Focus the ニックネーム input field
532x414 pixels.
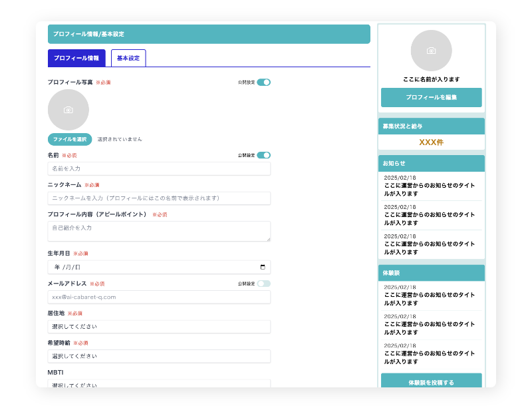[159, 198]
